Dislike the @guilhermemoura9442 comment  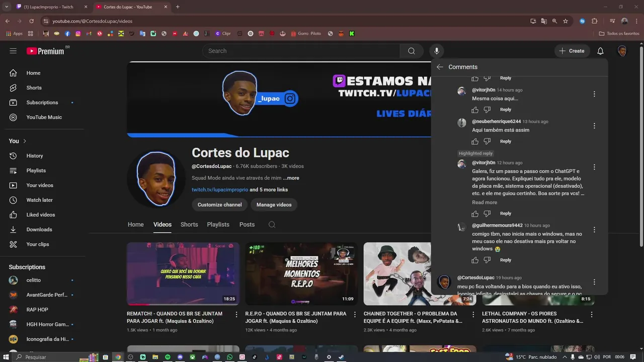tap(487, 260)
